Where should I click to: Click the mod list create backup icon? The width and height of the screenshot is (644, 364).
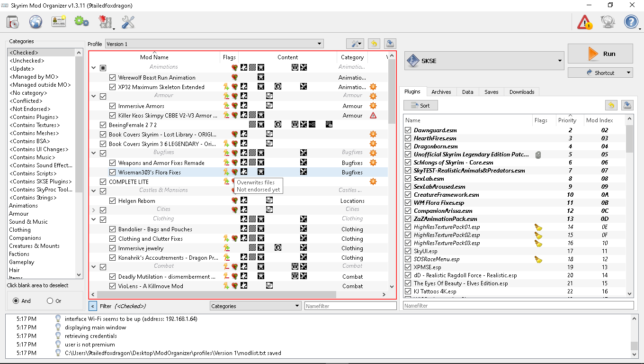(x=390, y=44)
